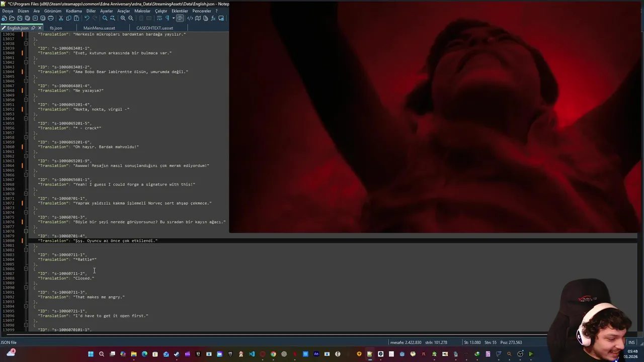This screenshot has width=644, height=362.
Task: Save the current file via toolbar
Action: click(20, 18)
